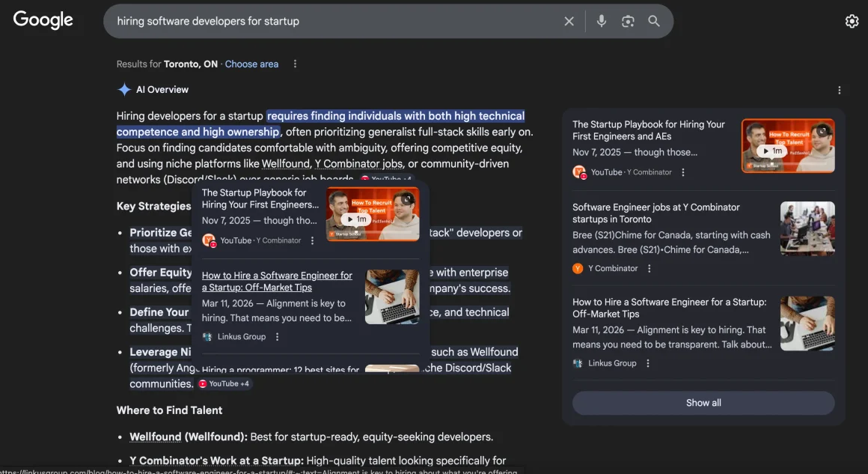
Task: Click Y Combinator orange favicon in sidebar
Action: [x=578, y=269]
